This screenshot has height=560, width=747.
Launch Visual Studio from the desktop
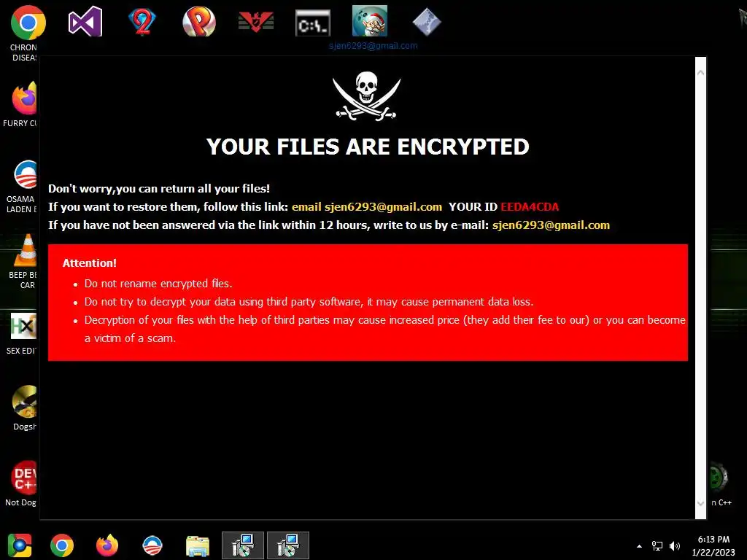(85, 21)
